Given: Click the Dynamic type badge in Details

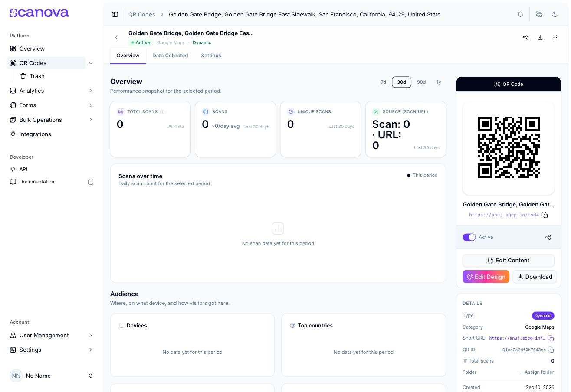Looking at the screenshot, I should pos(543,316).
